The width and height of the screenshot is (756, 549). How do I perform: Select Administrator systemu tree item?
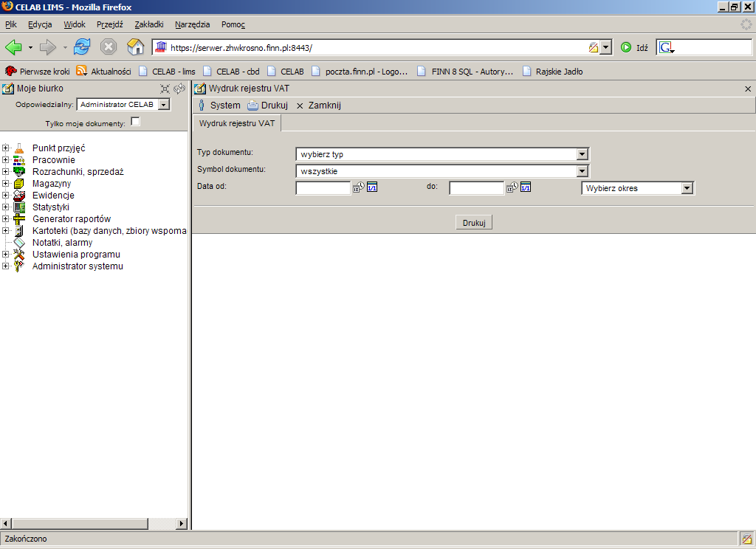click(x=78, y=266)
